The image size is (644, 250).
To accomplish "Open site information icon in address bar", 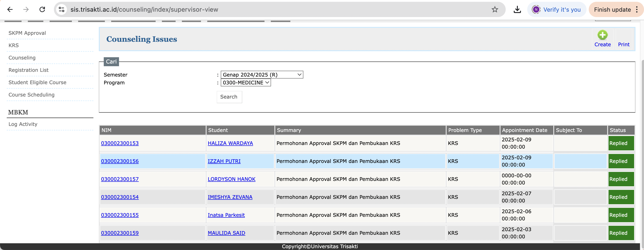I will (62, 9).
